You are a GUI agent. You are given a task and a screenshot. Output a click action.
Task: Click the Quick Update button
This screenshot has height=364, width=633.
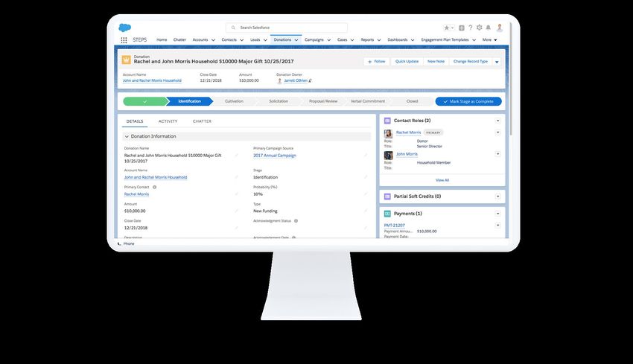pyautogui.click(x=407, y=62)
